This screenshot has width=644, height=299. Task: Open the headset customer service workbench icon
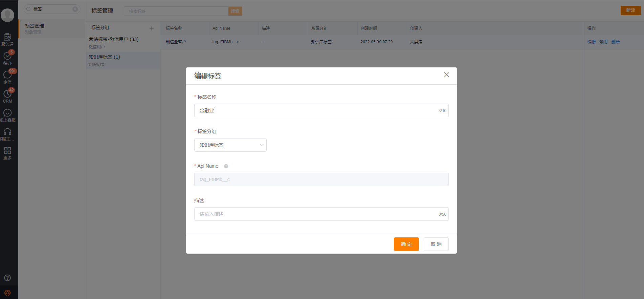click(x=7, y=134)
